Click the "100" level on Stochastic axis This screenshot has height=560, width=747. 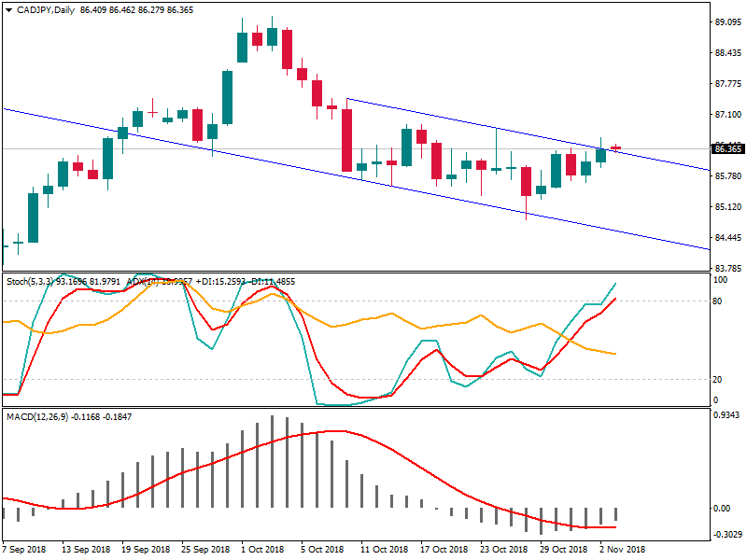(720, 280)
